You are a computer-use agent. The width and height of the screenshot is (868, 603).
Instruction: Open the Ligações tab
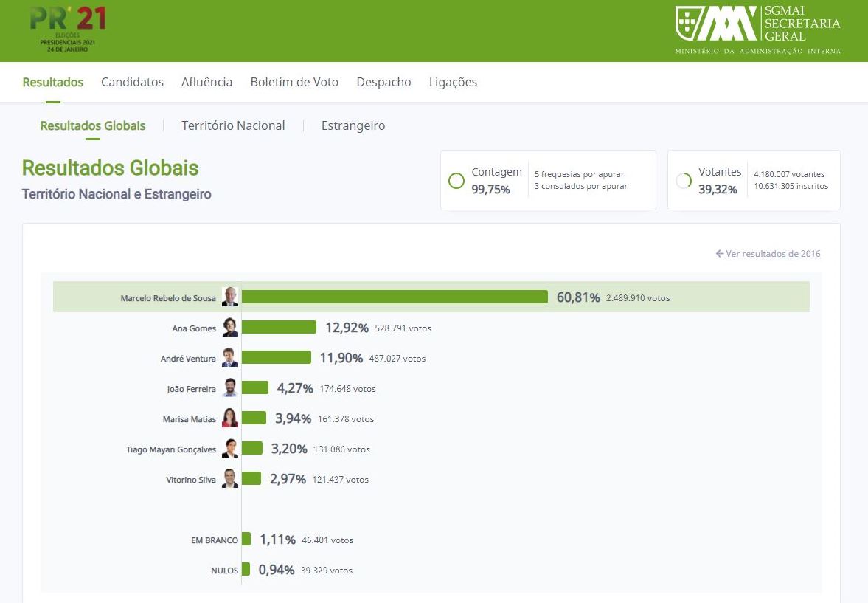click(453, 82)
